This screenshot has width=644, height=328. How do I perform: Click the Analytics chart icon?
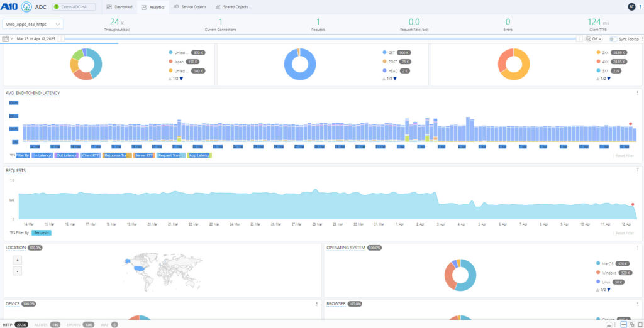tap(144, 8)
